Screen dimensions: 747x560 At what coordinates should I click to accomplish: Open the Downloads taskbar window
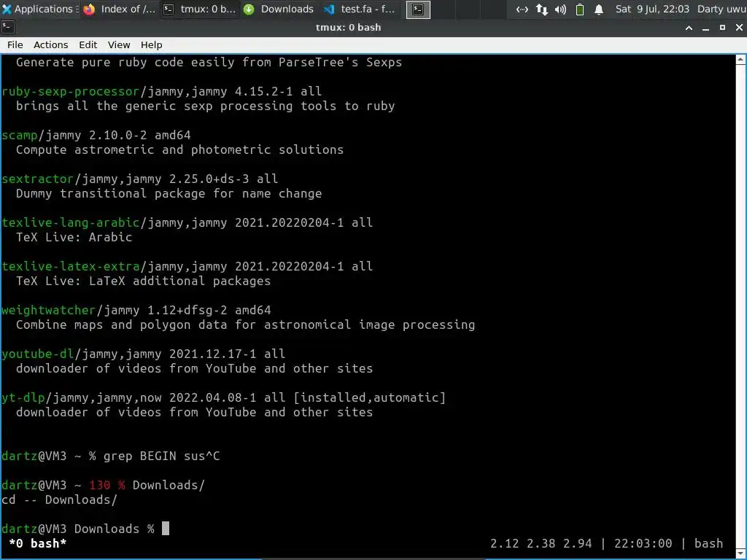point(279,9)
